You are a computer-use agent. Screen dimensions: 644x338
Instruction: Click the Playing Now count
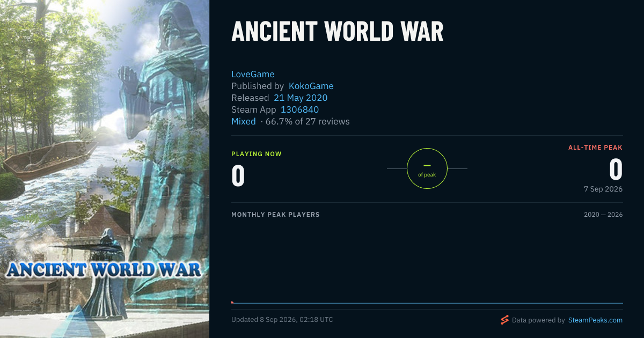tap(238, 176)
